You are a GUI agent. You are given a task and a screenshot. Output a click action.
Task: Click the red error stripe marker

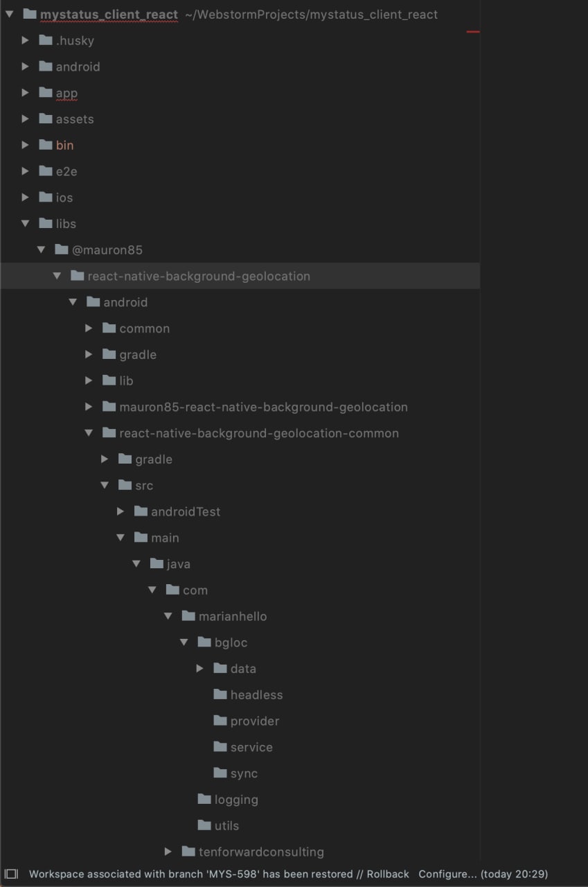(x=473, y=32)
